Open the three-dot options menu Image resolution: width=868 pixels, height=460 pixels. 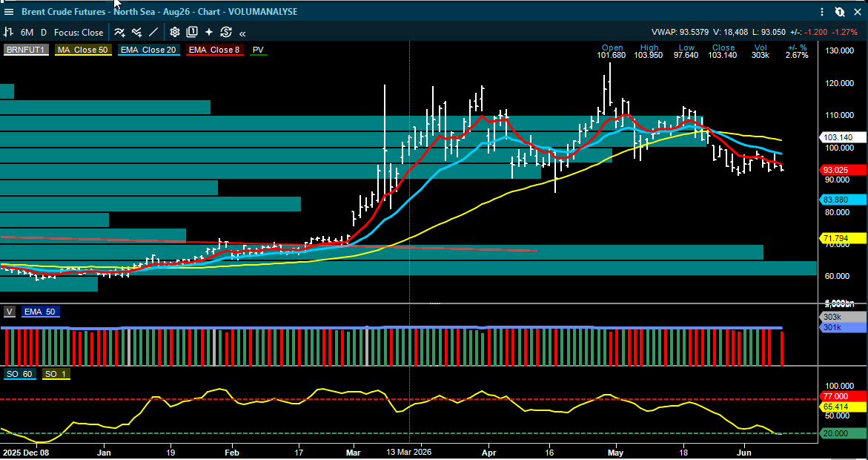tap(824, 12)
